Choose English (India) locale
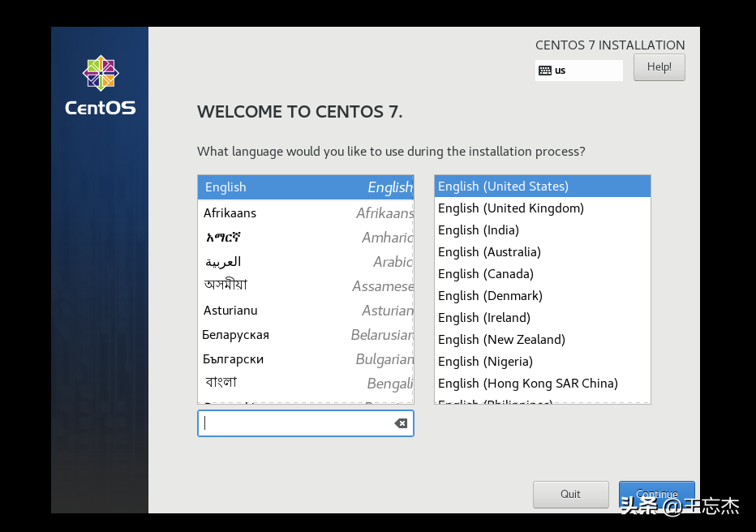 pyautogui.click(x=543, y=230)
